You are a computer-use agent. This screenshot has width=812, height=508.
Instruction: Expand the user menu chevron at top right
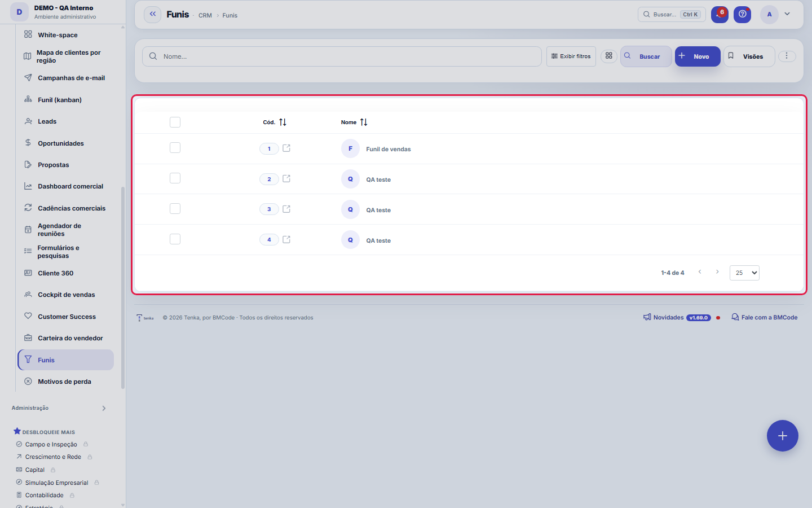pos(787,14)
